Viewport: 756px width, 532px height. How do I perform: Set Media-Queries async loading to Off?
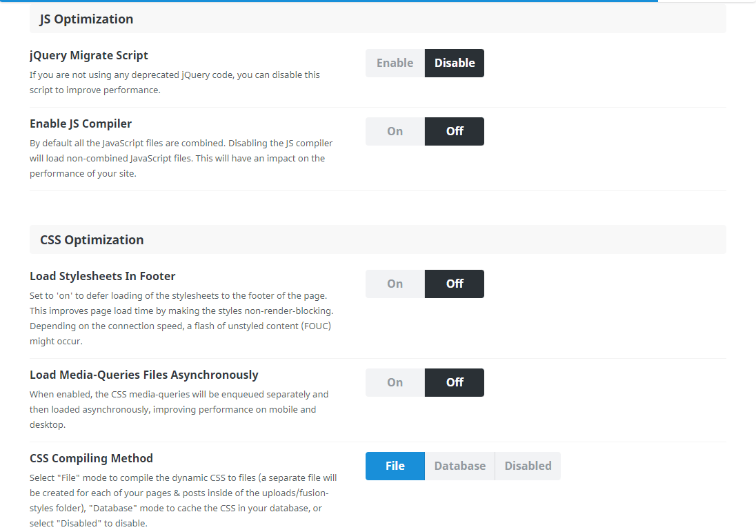click(x=455, y=382)
